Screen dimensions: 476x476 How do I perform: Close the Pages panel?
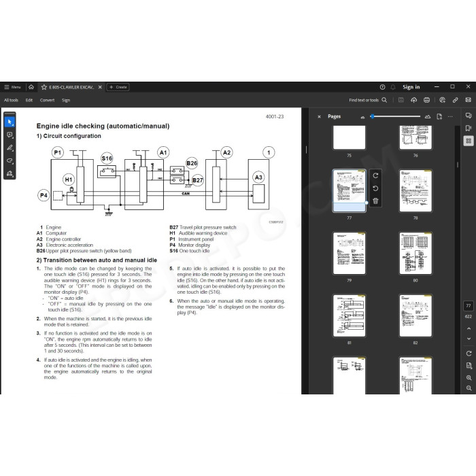pos(319,116)
